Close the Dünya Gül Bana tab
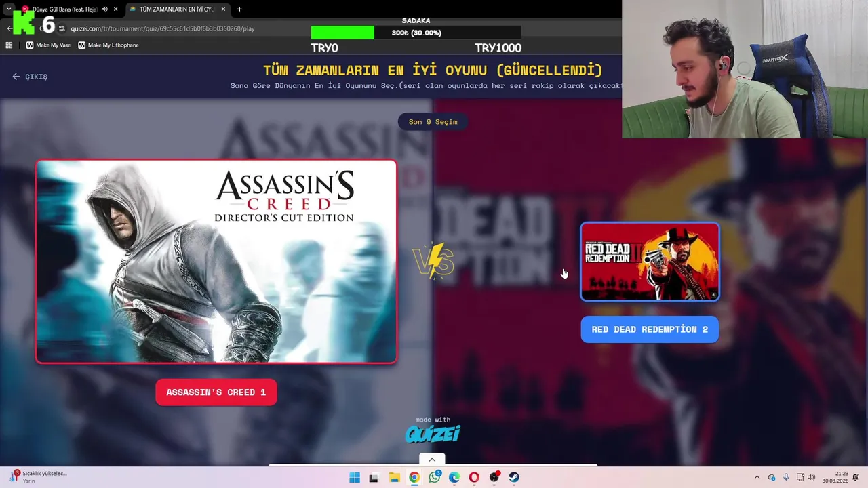The height and width of the screenshot is (488, 868). click(116, 9)
